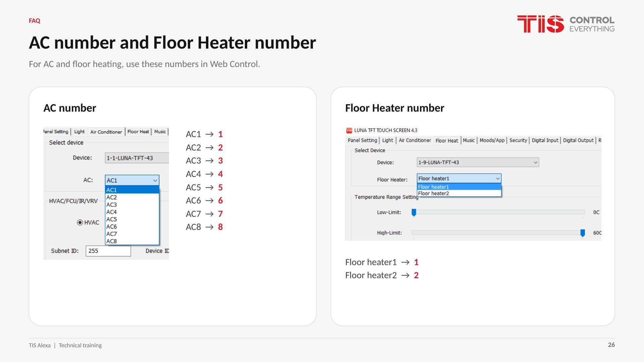Switch to Digital Input tab
644x362 pixels.
pyautogui.click(x=545, y=140)
